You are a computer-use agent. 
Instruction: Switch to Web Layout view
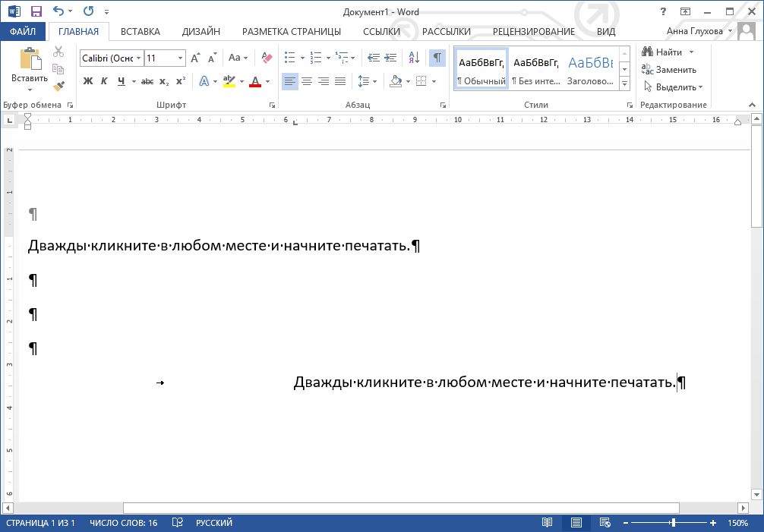(605, 522)
